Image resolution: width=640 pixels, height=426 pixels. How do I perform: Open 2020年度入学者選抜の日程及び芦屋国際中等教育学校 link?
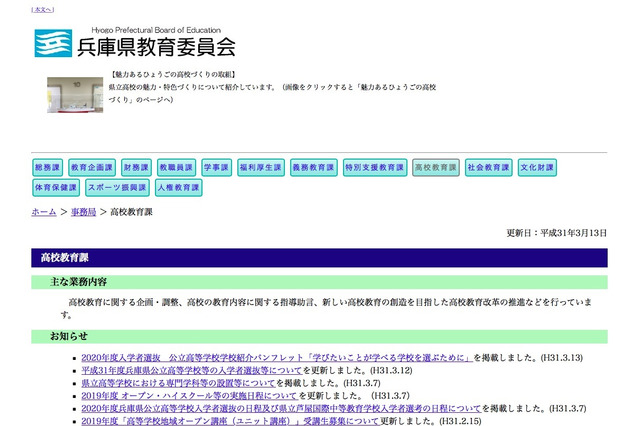(x=281, y=408)
